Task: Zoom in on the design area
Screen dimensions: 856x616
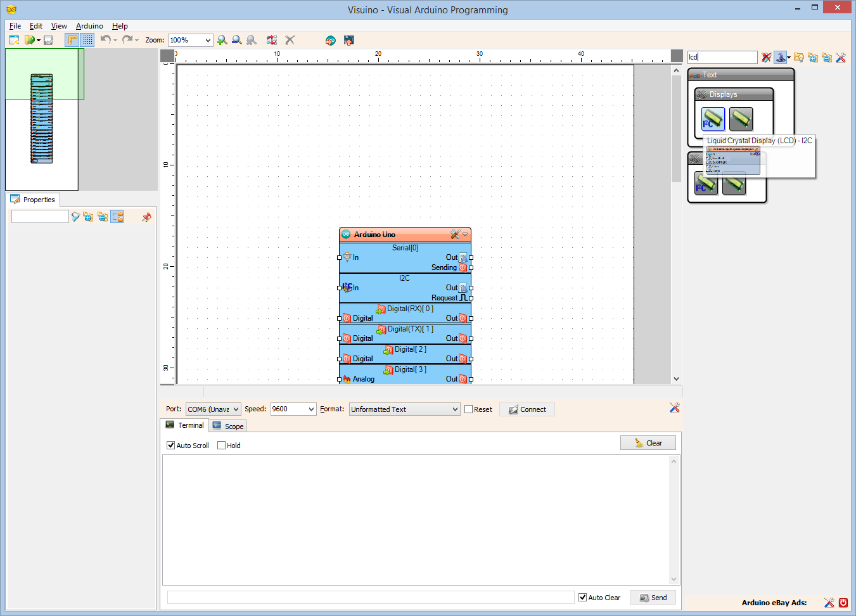Action: coord(222,40)
